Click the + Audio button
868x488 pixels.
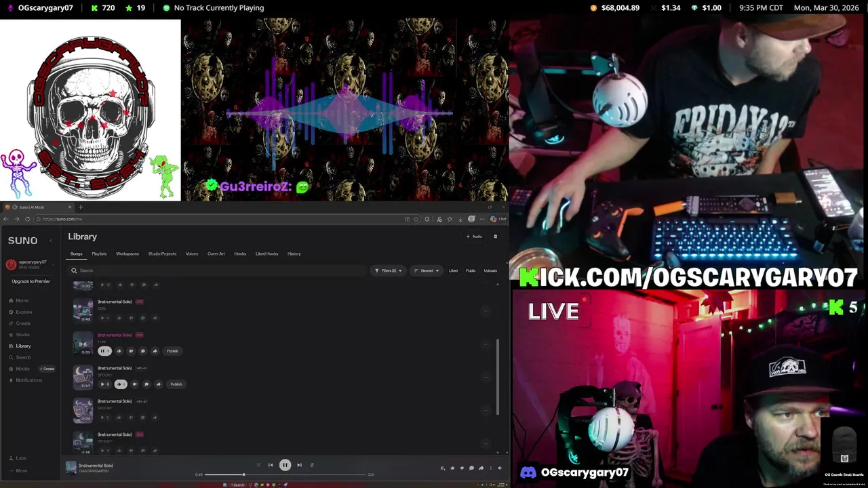click(474, 237)
